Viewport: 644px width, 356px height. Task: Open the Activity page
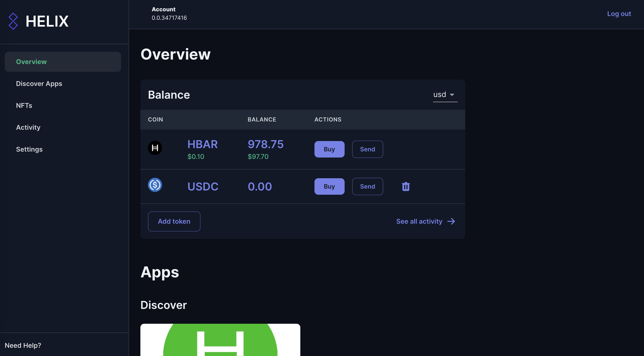coord(28,127)
